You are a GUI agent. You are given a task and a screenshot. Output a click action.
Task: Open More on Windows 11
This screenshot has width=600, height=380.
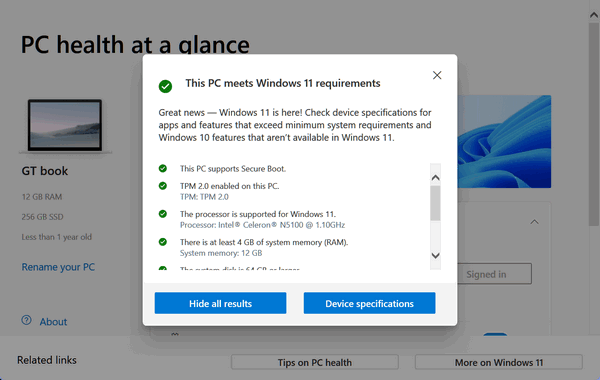499,362
